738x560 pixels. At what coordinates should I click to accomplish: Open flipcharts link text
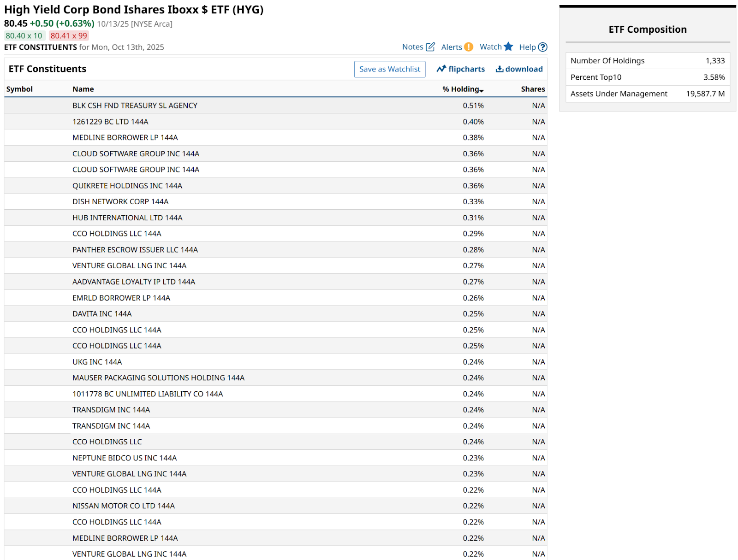pos(466,69)
